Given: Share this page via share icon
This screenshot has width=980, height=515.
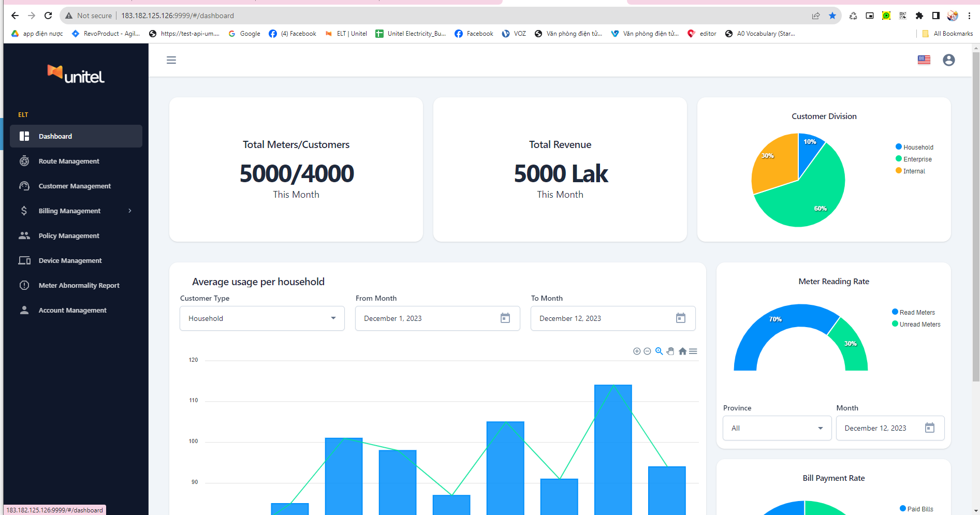Looking at the screenshot, I should [816, 16].
